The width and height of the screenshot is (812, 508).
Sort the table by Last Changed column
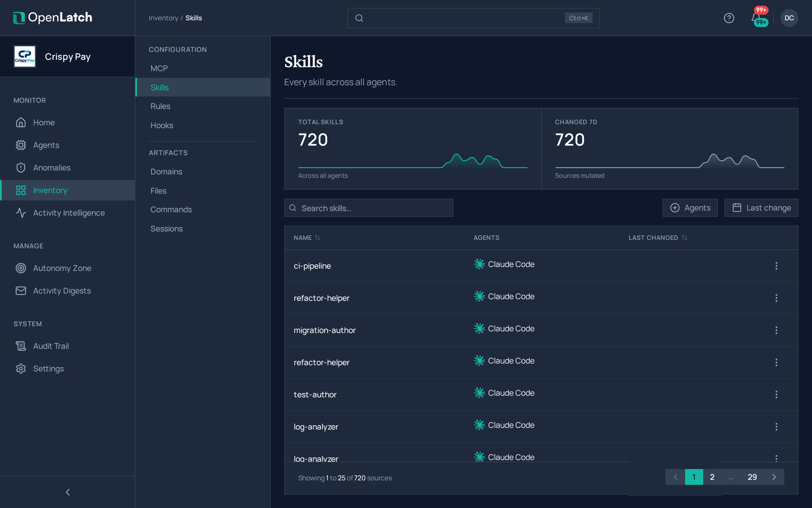tap(658, 238)
